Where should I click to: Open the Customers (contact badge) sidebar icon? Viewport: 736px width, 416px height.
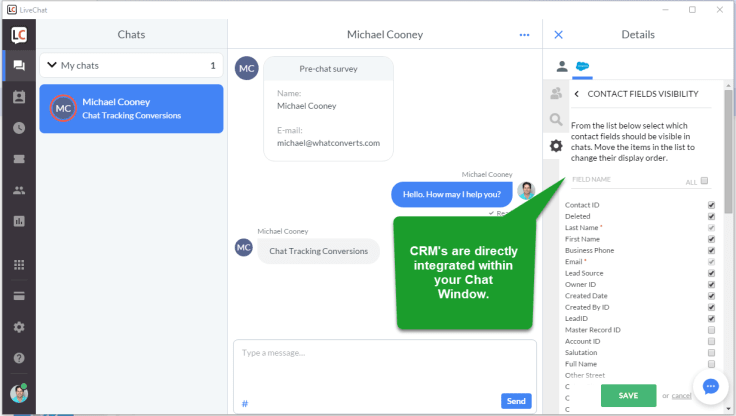pyautogui.click(x=19, y=97)
